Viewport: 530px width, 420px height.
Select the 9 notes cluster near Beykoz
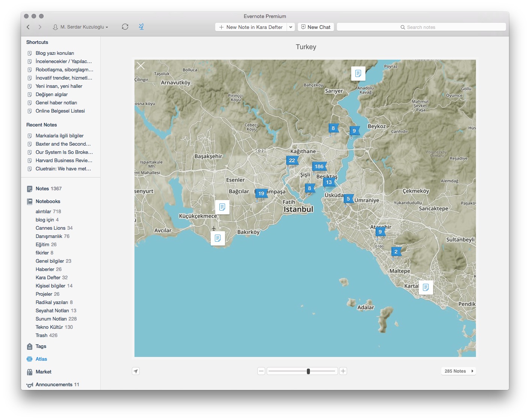[355, 131]
